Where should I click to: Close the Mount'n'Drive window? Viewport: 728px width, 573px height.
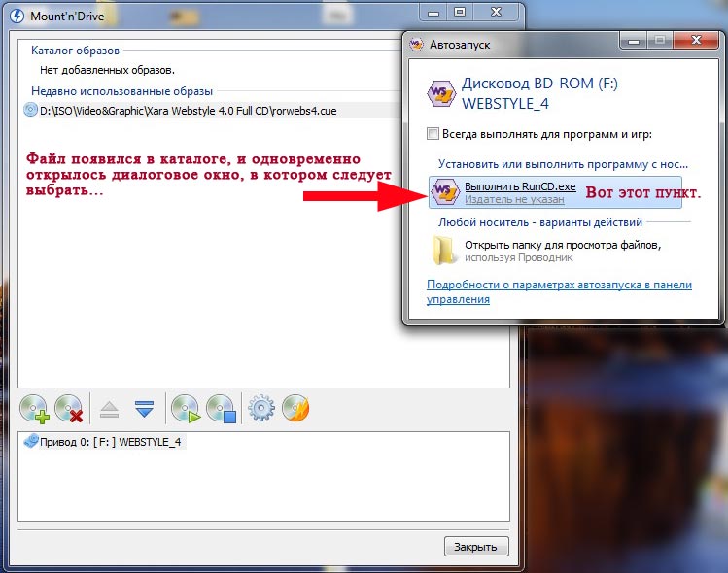496,13
